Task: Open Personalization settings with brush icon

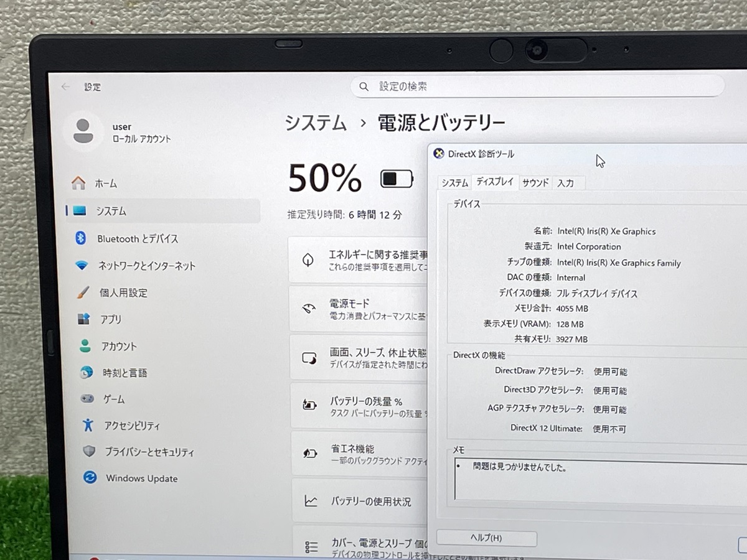Action: click(123, 292)
